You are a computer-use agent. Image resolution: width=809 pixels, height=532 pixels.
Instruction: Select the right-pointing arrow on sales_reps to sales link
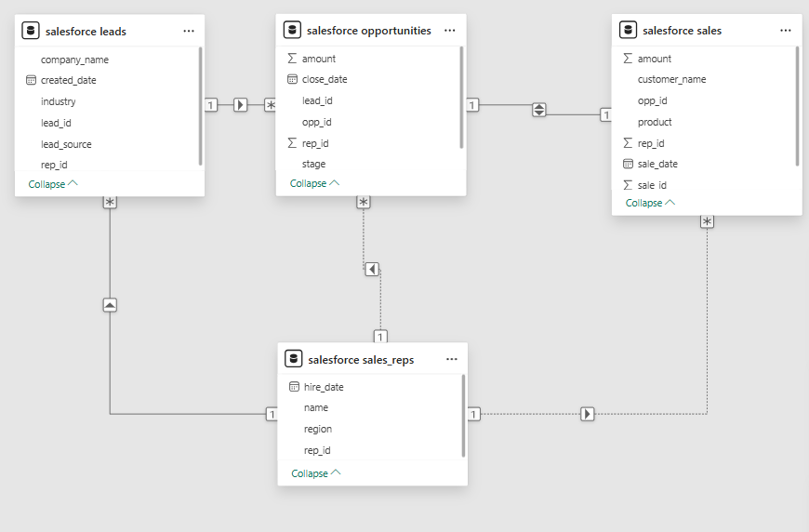pos(587,414)
